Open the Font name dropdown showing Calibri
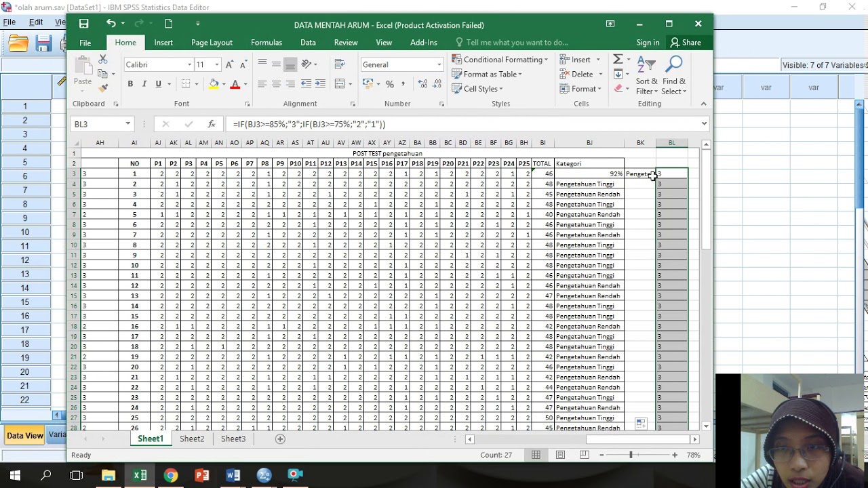 [189, 64]
